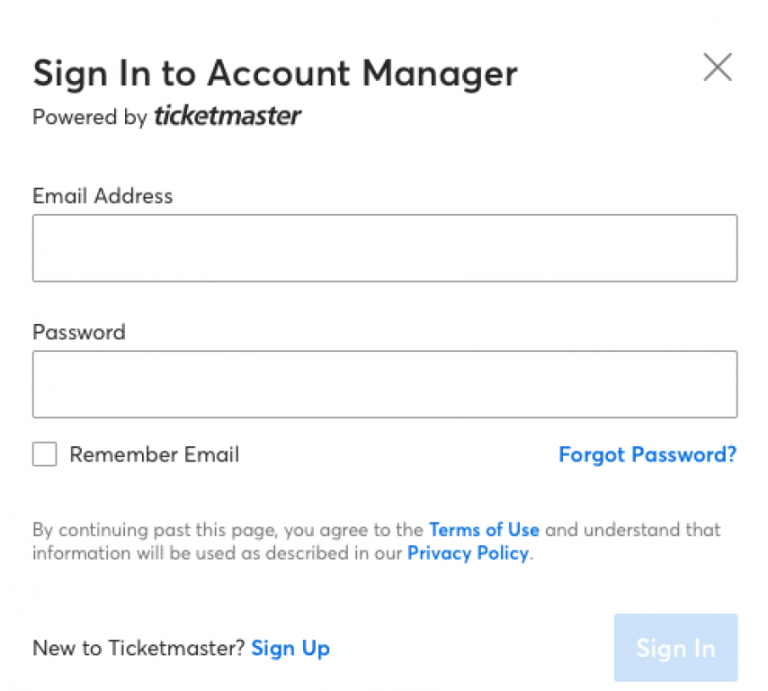
Task: Follow the Sign Up link
Action: [290, 648]
